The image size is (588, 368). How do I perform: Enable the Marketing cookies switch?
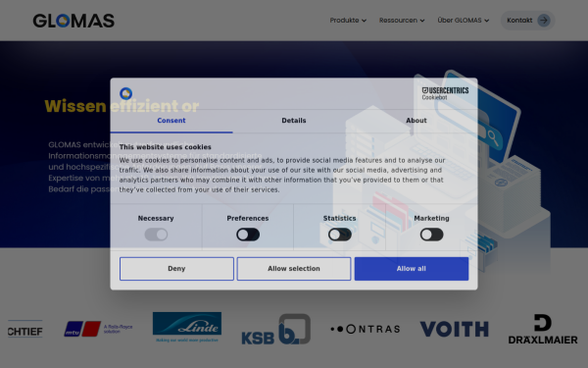(431, 235)
